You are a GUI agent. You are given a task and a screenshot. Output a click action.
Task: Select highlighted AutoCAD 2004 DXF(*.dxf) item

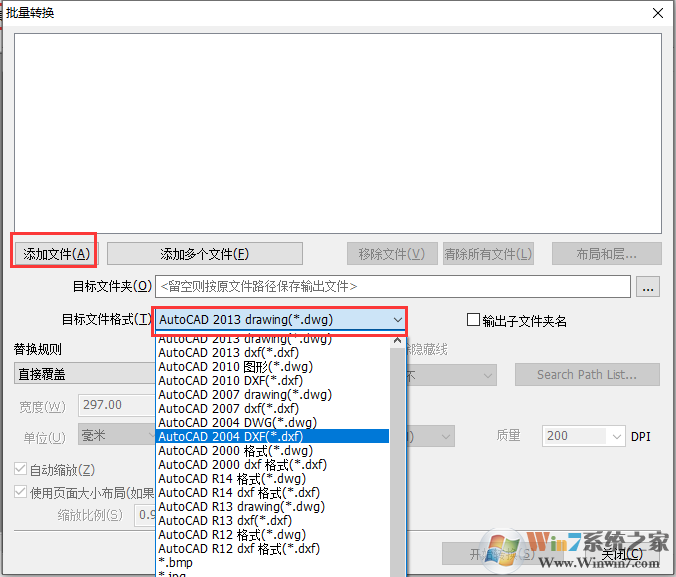tap(272, 436)
